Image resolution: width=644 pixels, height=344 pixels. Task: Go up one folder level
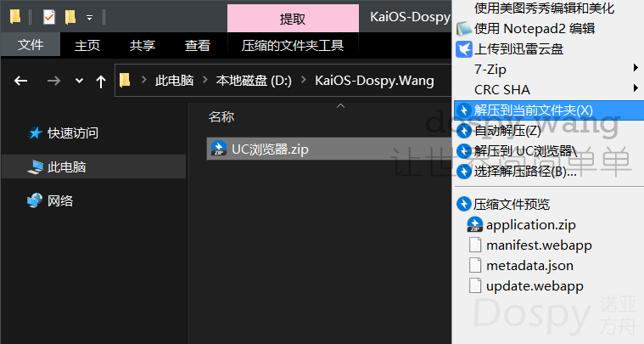click(101, 82)
